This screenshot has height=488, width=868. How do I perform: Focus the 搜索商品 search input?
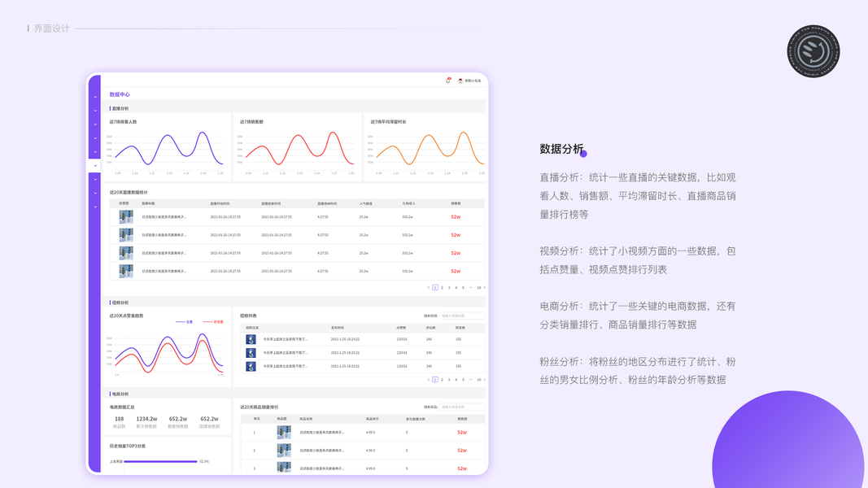pos(462,407)
